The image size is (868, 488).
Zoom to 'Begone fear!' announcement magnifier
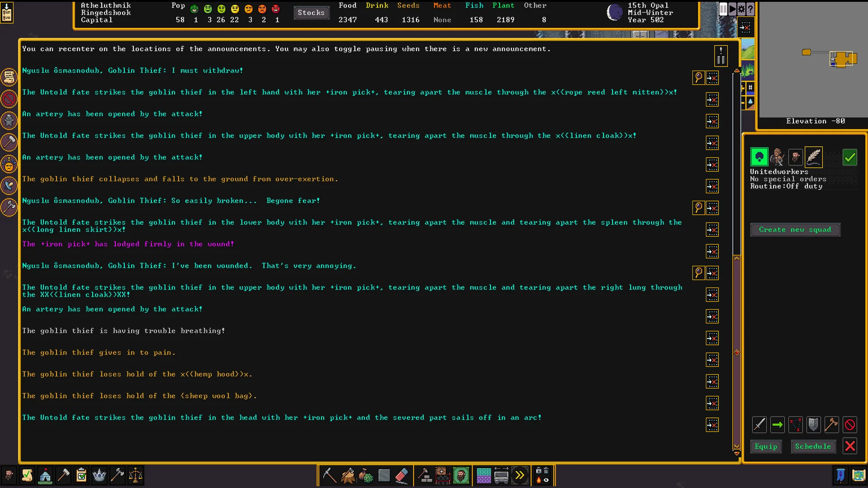(698, 208)
